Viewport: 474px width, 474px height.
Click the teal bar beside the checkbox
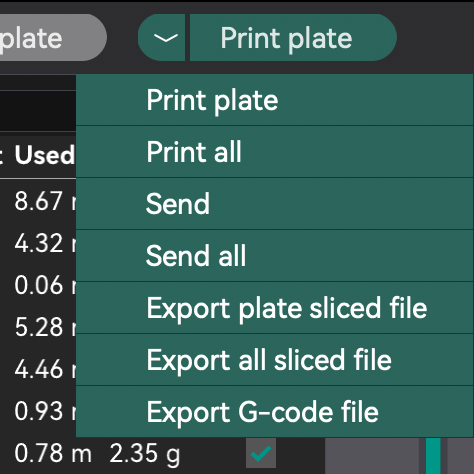433,456
